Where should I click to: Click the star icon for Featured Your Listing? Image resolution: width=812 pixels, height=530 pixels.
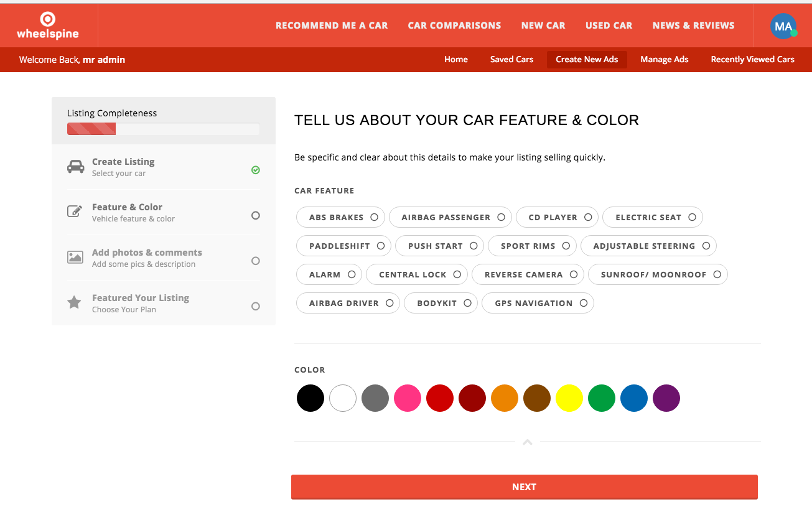(x=74, y=303)
